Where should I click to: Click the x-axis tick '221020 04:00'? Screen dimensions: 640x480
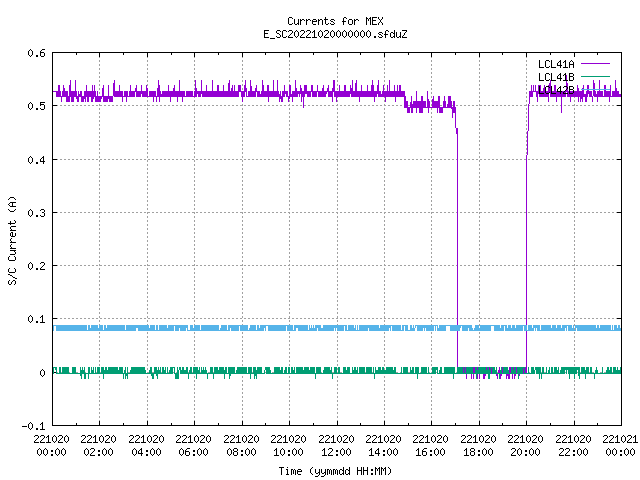(x=146, y=446)
